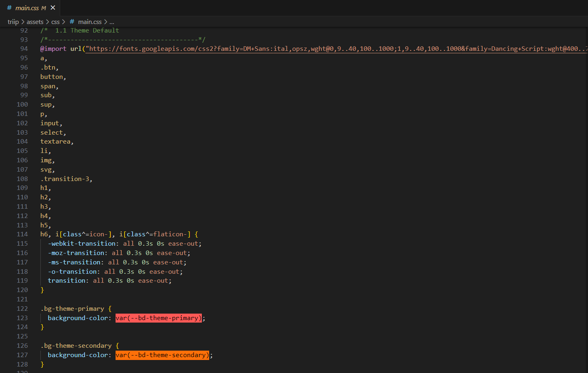Click the breadcrumb ellipsis symbol

pyautogui.click(x=112, y=22)
